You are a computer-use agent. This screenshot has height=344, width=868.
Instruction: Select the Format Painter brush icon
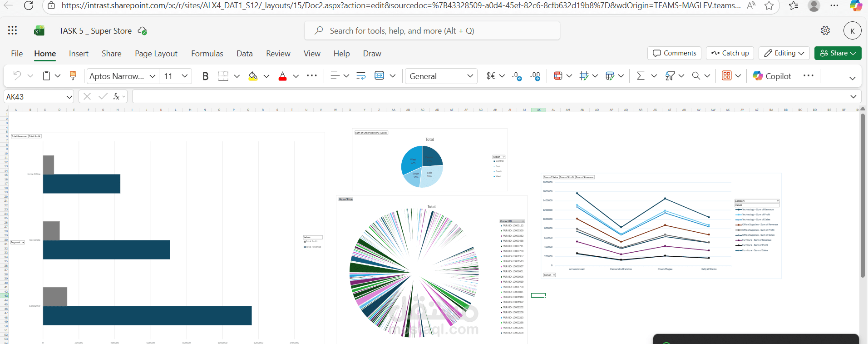(73, 76)
